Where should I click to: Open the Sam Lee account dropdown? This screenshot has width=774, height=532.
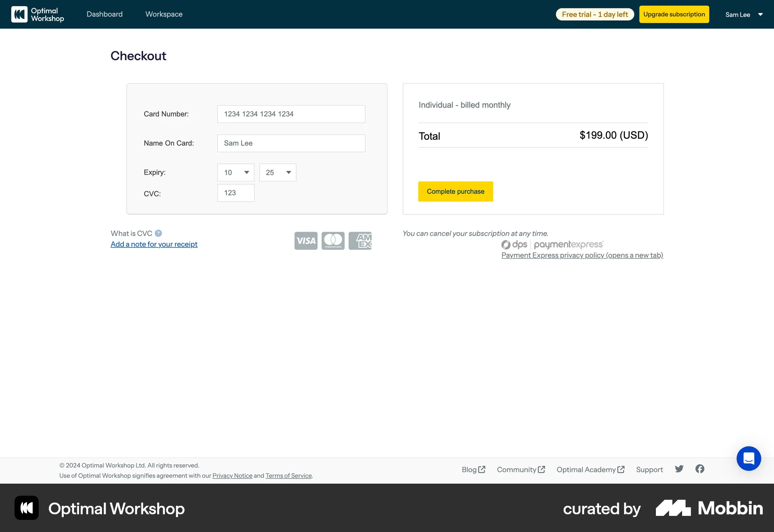(x=744, y=14)
